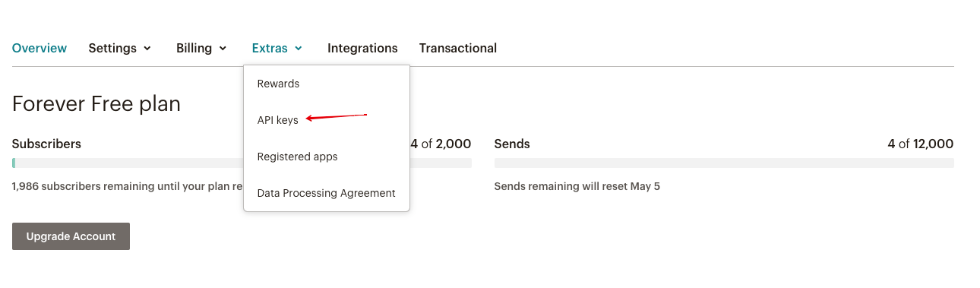Viewport: 980px width, 288px height.
Task: Click the Subscribers usage progress bar
Action: 242,163
